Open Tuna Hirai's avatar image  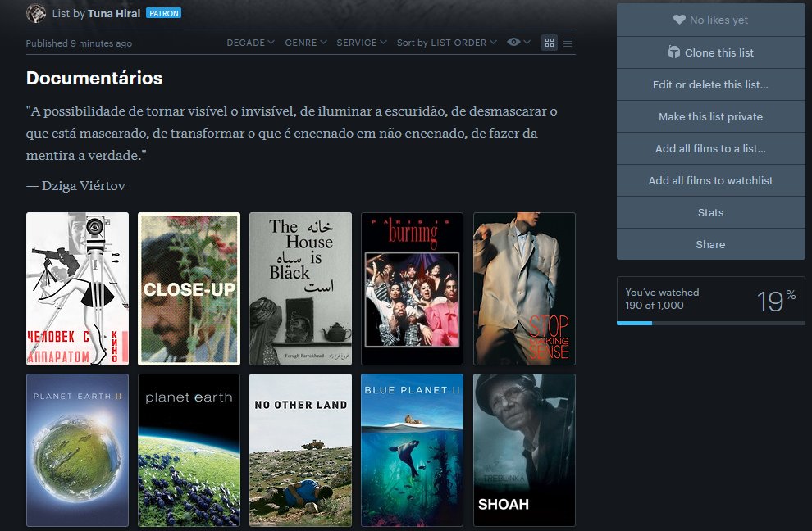pos(36,13)
